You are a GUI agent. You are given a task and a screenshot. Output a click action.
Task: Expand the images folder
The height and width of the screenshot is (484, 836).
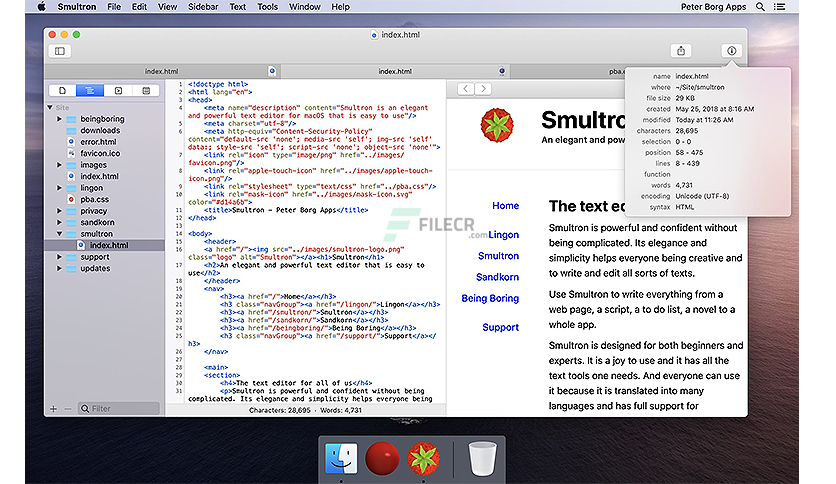click(x=60, y=165)
